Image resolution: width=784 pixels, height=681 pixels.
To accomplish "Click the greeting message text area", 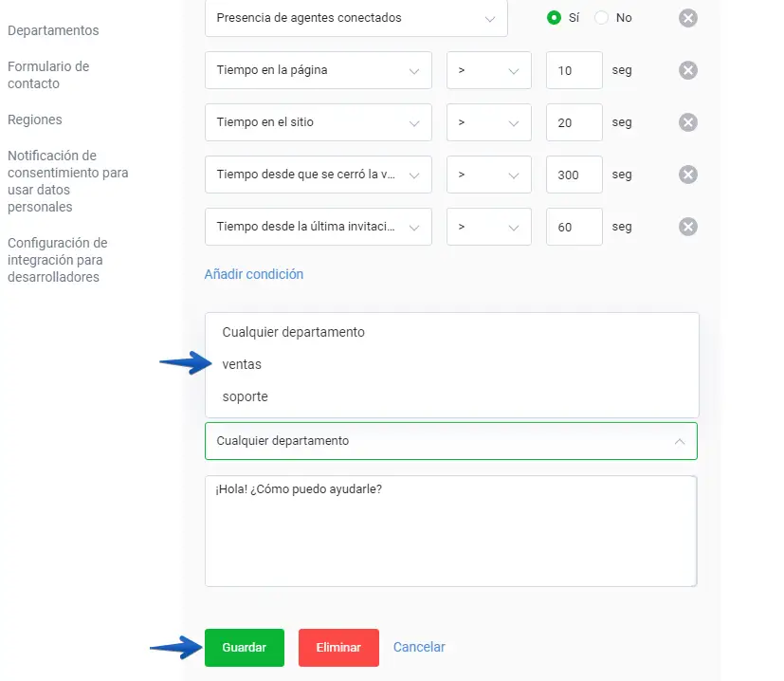I will point(450,531).
